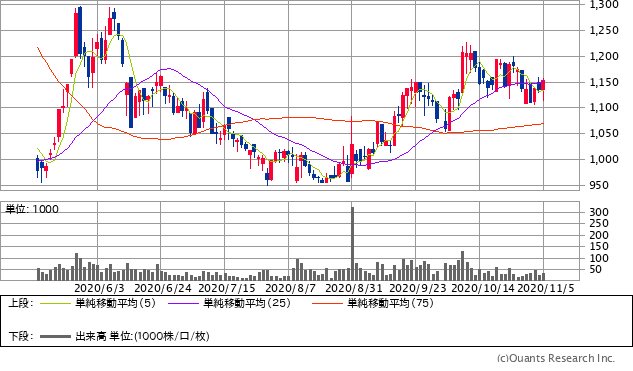Click the purple 25-day moving average legend line
The height and width of the screenshot is (371, 633).
pos(184,304)
